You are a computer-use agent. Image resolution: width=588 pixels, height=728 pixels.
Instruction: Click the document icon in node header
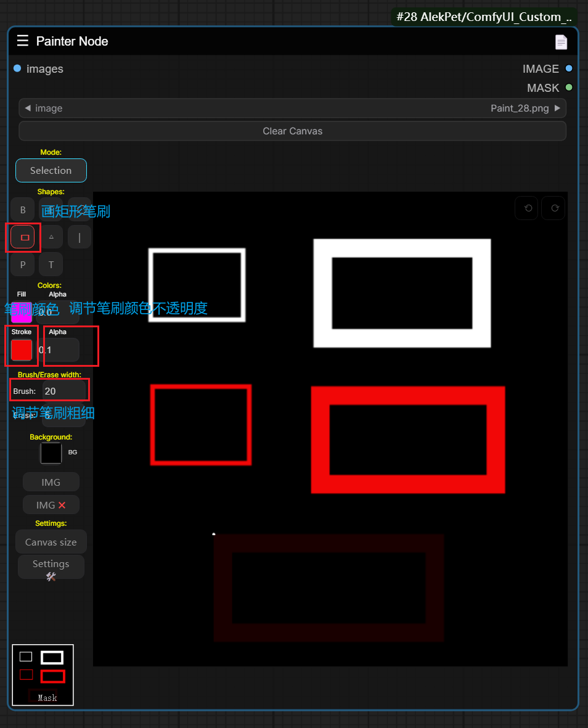[x=561, y=42]
